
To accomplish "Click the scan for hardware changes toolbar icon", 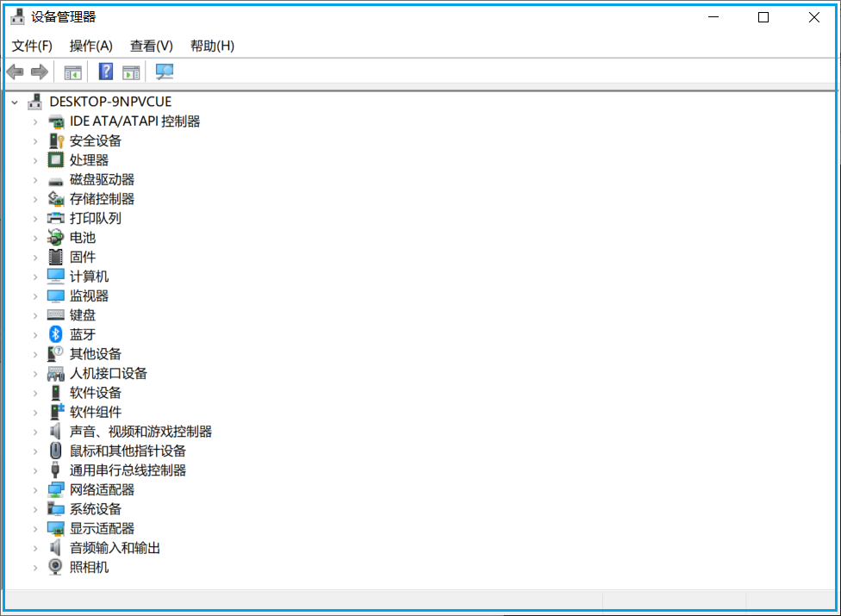I will [163, 72].
